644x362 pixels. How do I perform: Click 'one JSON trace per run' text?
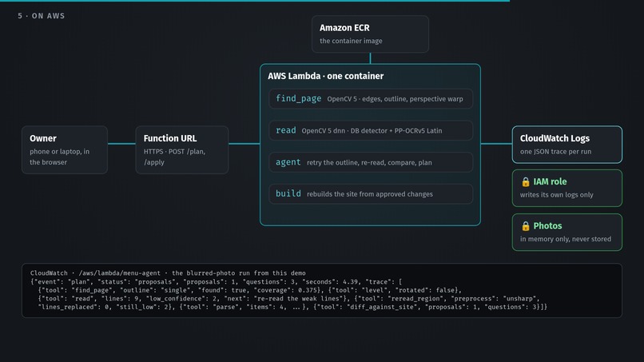(555, 151)
